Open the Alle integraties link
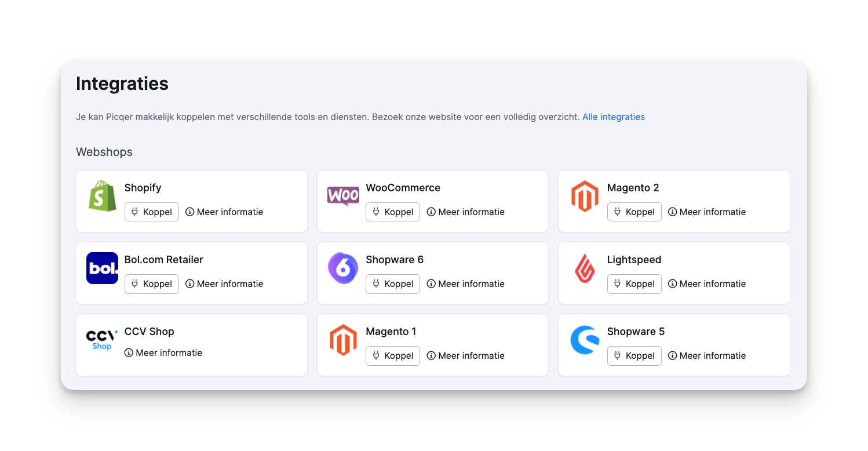 coord(613,117)
